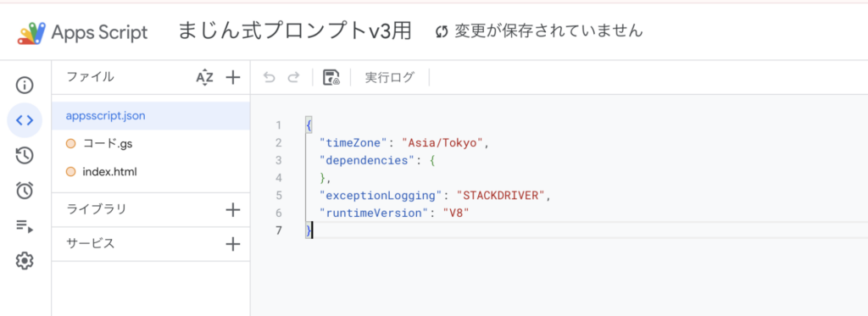The height and width of the screenshot is (316, 868).
Task: Open the Executions list icon
Action: pyautogui.click(x=25, y=225)
